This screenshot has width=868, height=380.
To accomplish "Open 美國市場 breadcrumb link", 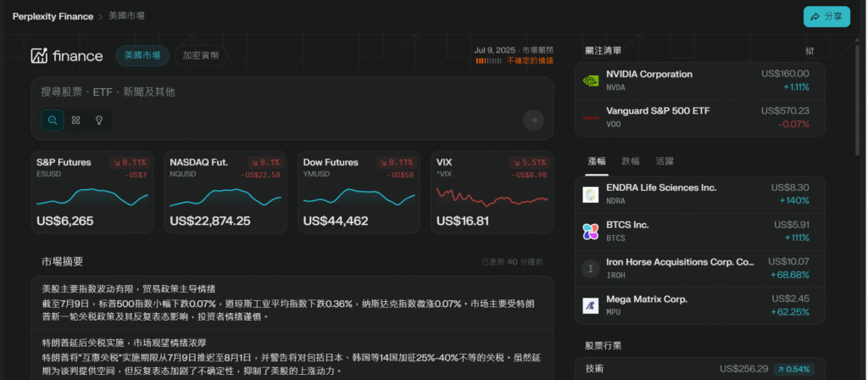I will [x=126, y=17].
